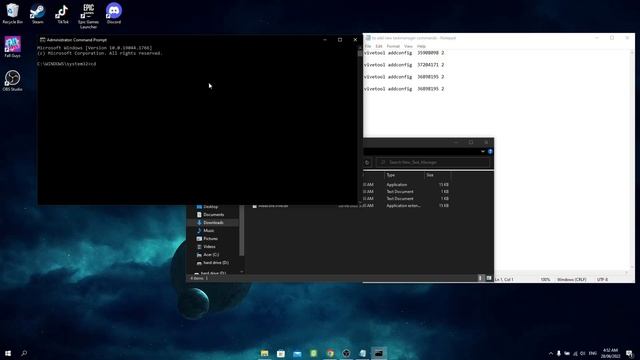The height and width of the screenshot is (360, 640).
Task: Open File Explorer from the taskbar
Action: [264, 353]
